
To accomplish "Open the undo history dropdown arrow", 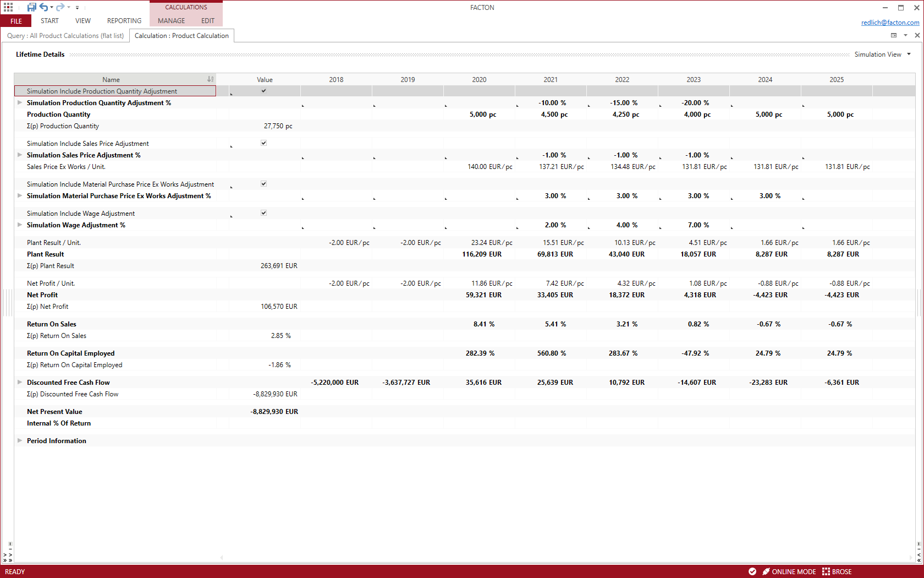I will (x=52, y=7).
